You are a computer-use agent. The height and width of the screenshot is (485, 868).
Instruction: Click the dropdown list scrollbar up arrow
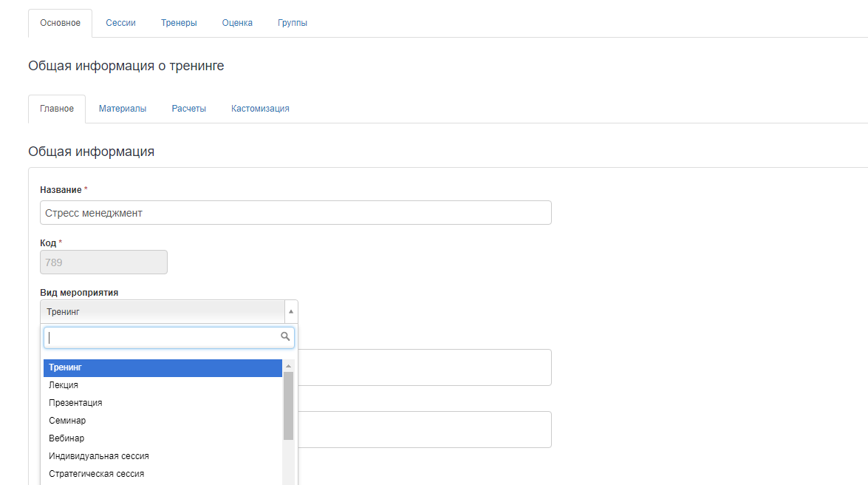pyautogui.click(x=288, y=366)
